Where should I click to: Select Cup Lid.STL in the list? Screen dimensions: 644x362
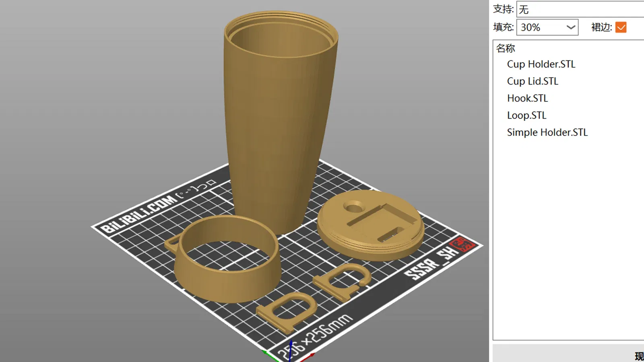[x=533, y=81]
